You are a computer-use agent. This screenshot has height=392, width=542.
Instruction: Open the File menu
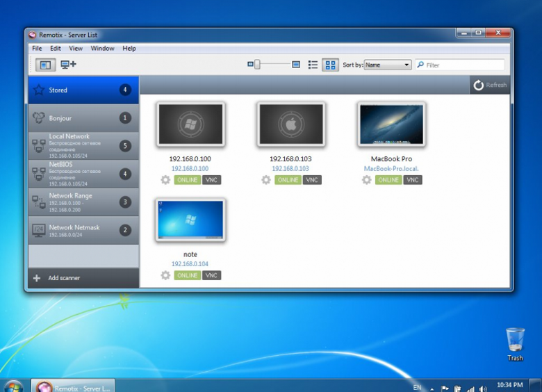[x=37, y=49]
